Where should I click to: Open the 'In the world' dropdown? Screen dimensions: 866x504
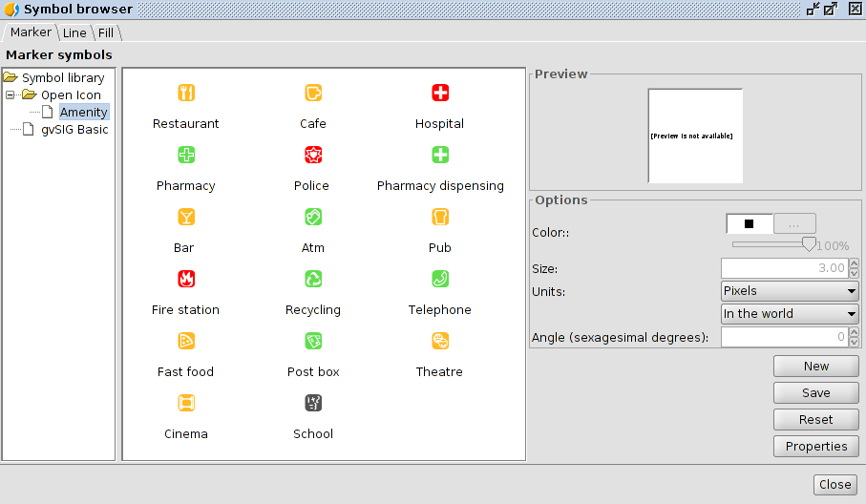(790, 314)
